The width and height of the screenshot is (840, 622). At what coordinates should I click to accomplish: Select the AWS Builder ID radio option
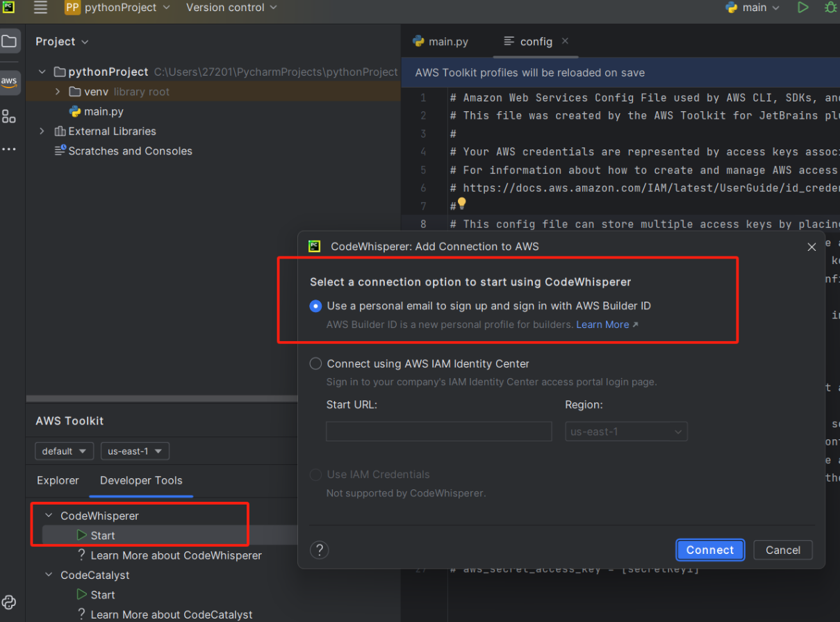316,306
